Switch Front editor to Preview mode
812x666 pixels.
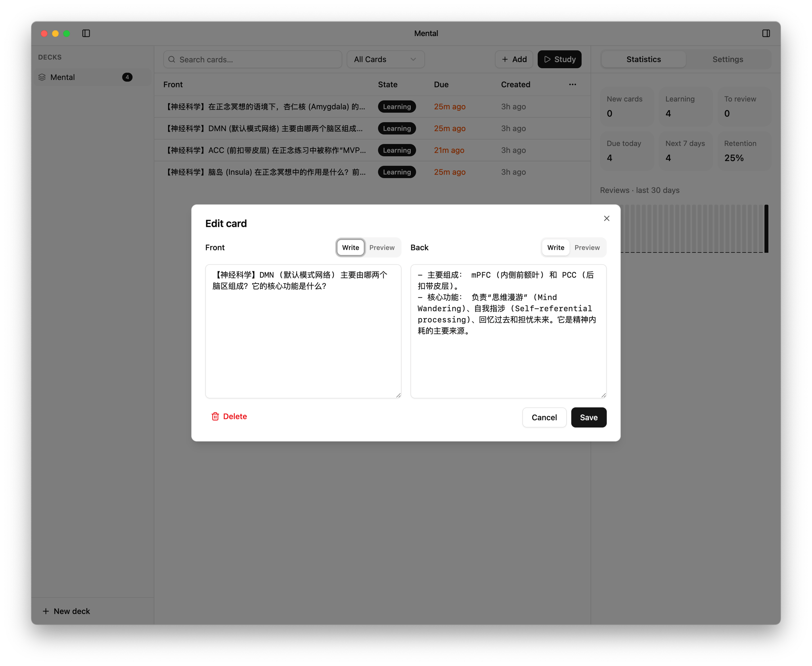tap(381, 248)
